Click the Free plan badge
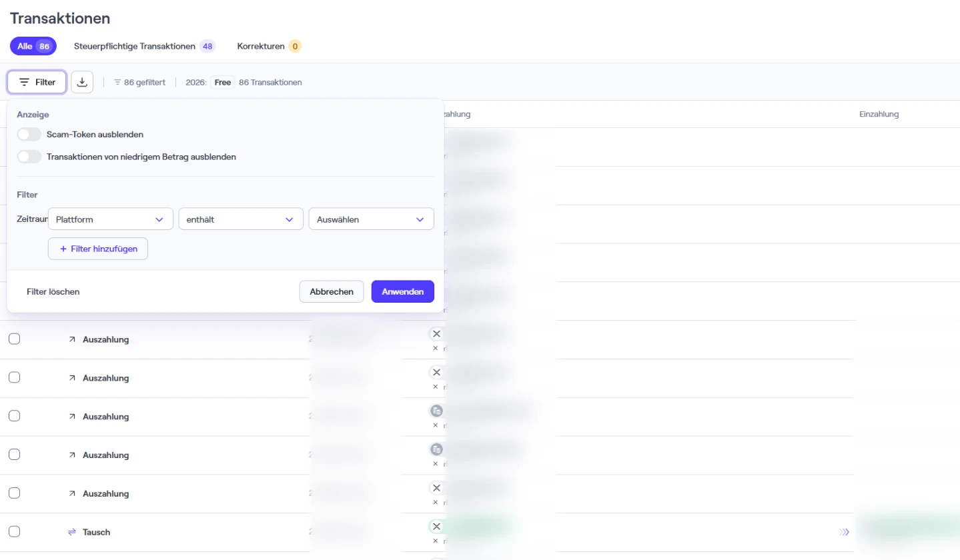Screen dimensions: 960x560 [223, 82]
